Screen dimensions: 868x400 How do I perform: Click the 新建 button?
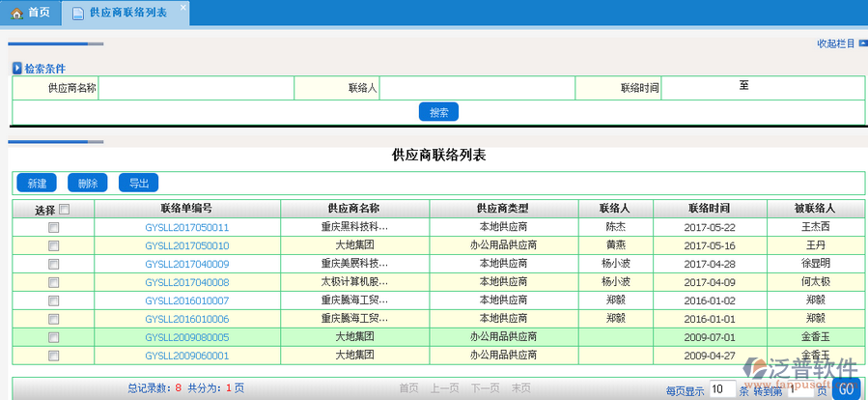point(37,184)
